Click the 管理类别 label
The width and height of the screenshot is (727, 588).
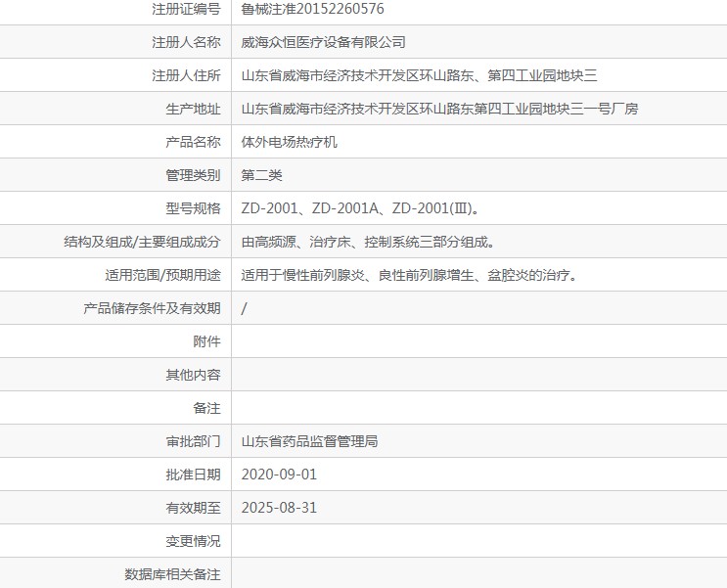click(x=193, y=175)
